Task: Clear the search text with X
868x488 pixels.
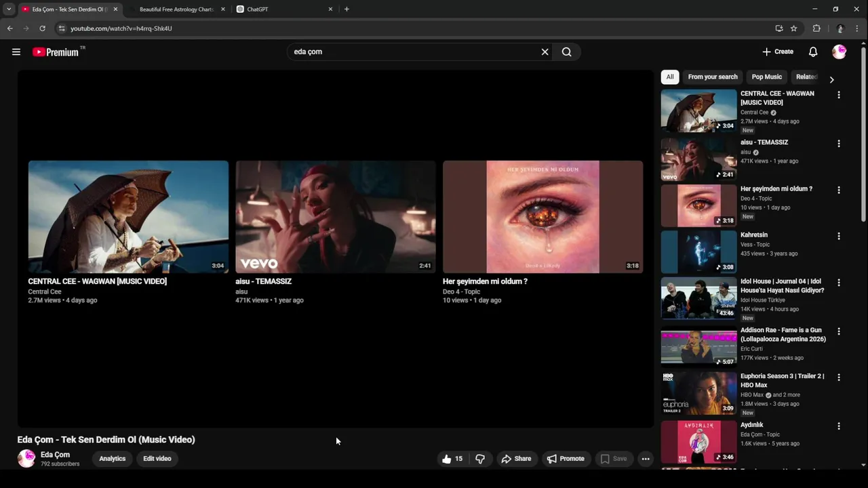Action: (545, 52)
